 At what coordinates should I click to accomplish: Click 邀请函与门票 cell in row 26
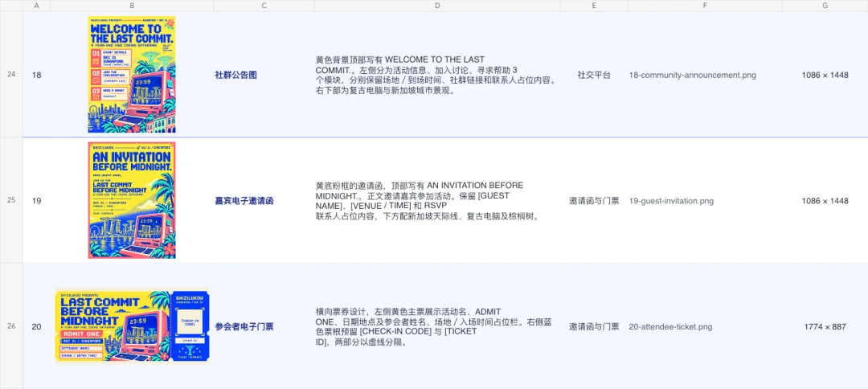[594, 326]
